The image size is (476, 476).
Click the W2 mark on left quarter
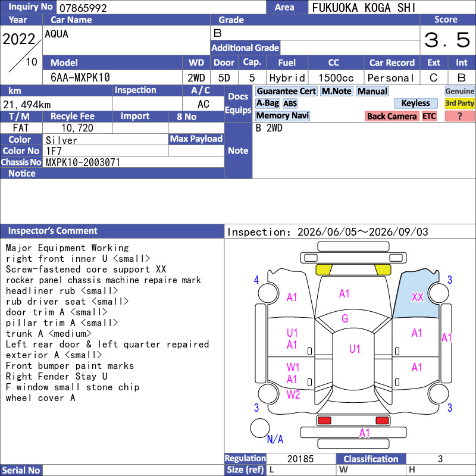(293, 394)
